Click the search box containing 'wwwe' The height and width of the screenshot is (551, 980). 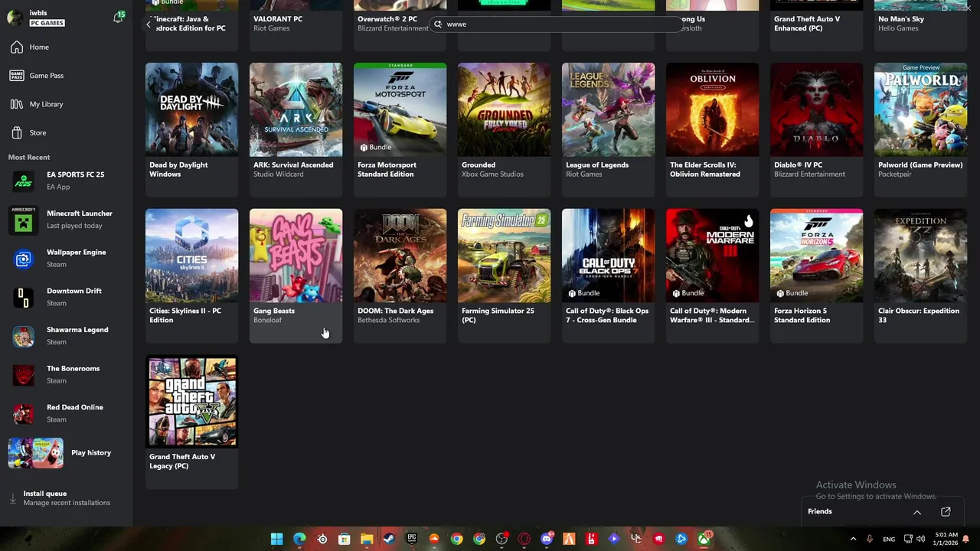(557, 24)
